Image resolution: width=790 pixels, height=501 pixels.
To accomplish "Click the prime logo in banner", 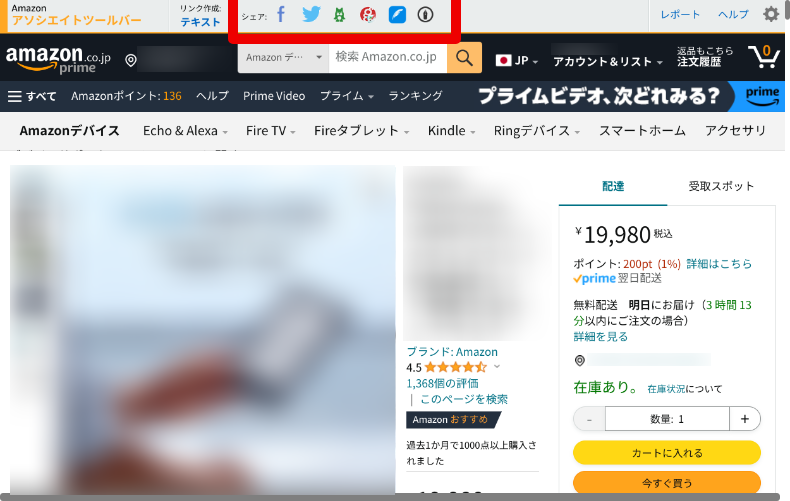I will click(x=762, y=96).
